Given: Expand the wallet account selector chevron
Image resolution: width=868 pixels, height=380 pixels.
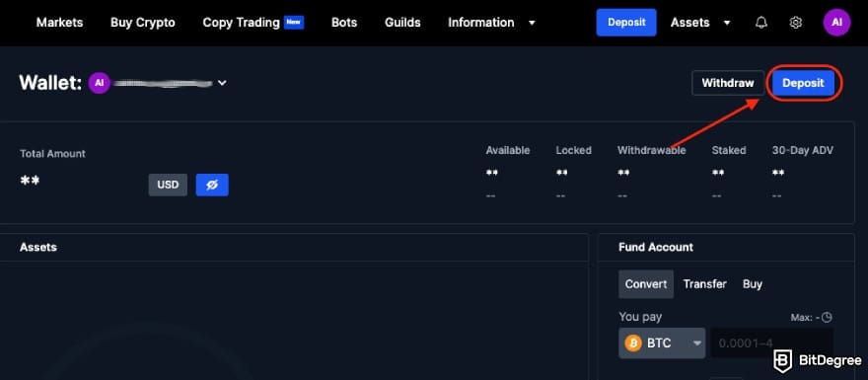Looking at the screenshot, I should click(x=222, y=83).
